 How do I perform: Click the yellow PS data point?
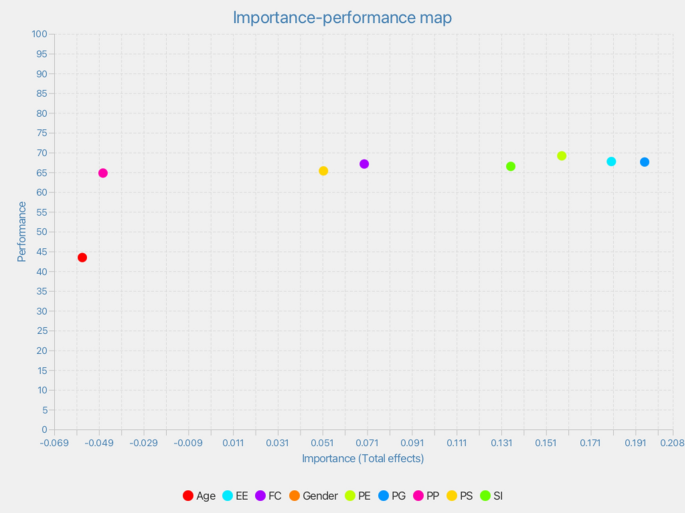pos(323,171)
